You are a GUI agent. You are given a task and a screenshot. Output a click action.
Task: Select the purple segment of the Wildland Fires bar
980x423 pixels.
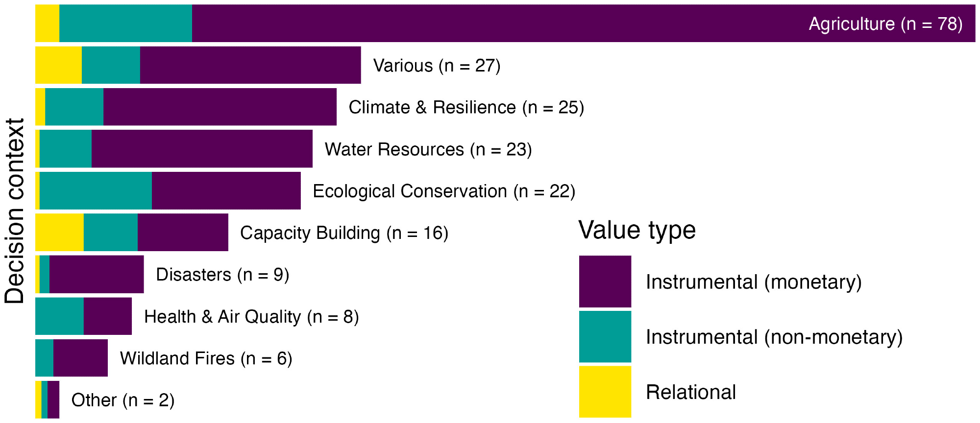click(x=80, y=358)
